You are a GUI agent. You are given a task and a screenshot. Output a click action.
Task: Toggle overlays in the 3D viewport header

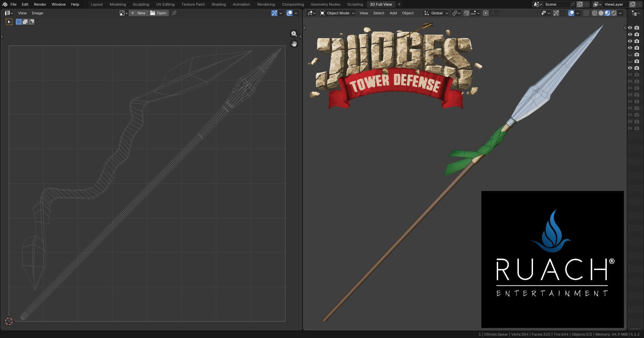tap(572, 13)
